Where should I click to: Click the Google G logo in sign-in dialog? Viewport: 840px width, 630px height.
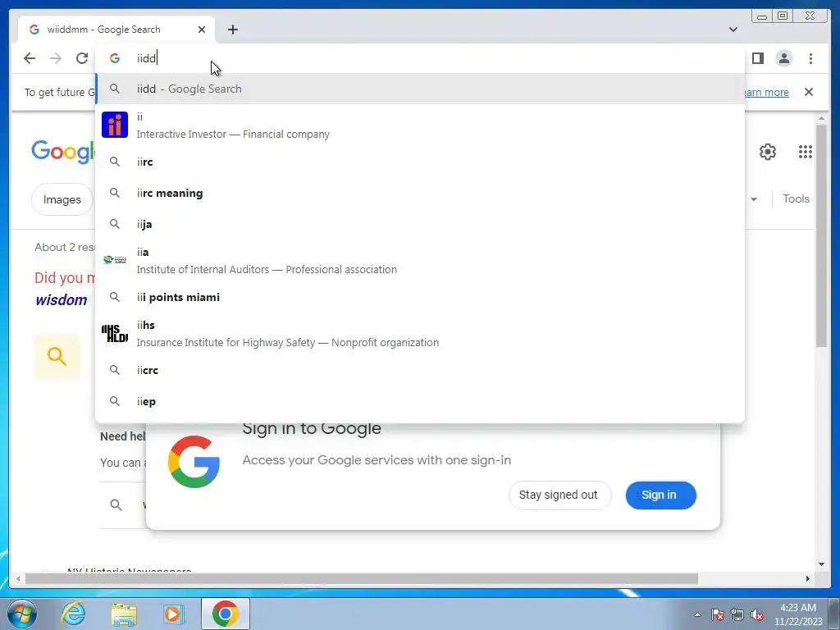click(x=194, y=462)
